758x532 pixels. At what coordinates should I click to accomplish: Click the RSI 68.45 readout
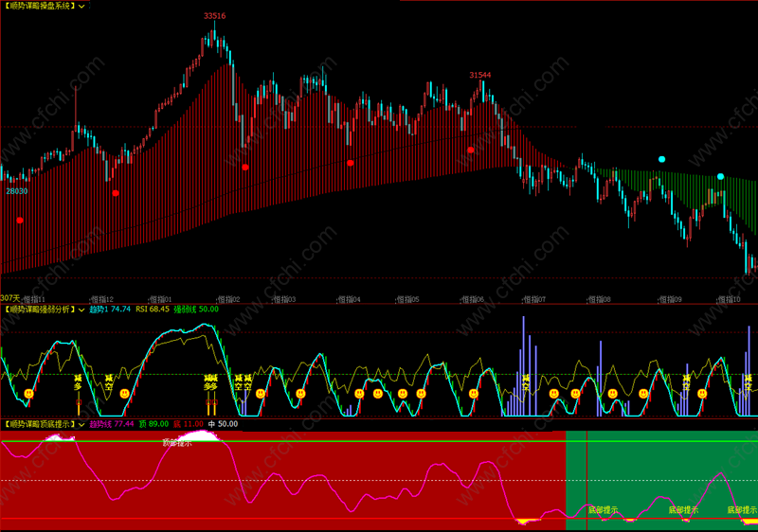coord(153,309)
